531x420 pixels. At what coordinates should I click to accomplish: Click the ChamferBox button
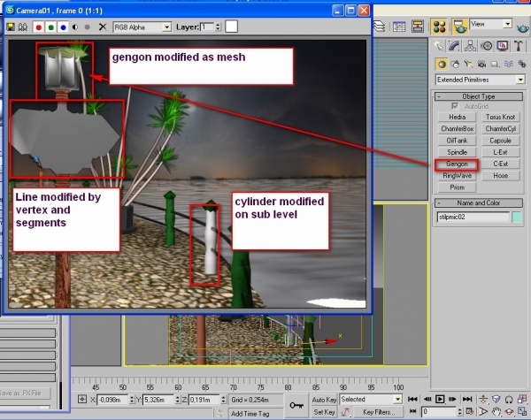[458, 129]
